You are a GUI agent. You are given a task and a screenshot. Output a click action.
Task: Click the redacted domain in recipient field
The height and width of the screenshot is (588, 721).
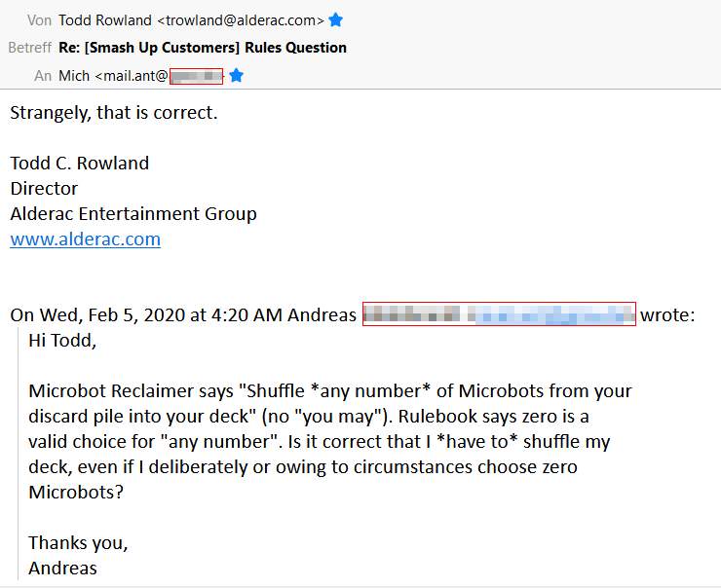coord(196,75)
